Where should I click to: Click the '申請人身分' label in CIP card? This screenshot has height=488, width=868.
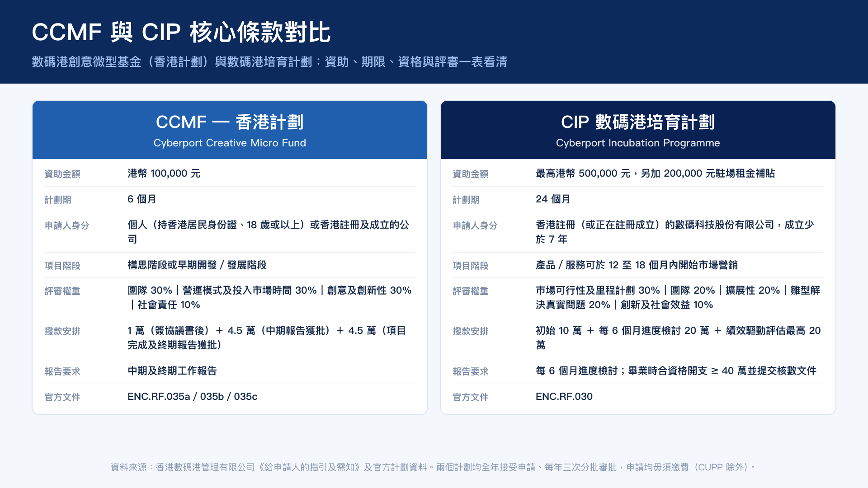(475, 225)
